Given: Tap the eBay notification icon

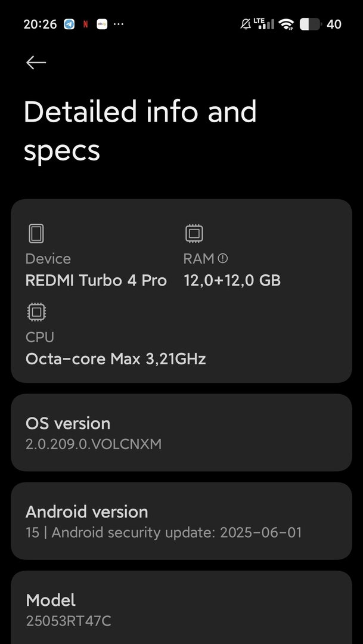Looking at the screenshot, I should point(102,24).
